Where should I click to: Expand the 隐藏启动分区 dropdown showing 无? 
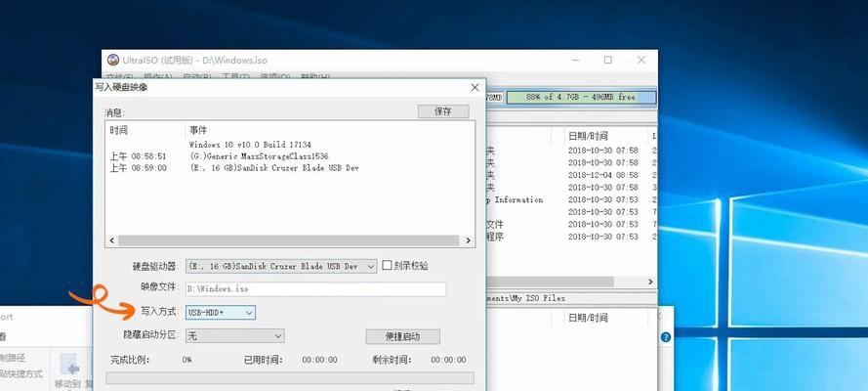234,335
